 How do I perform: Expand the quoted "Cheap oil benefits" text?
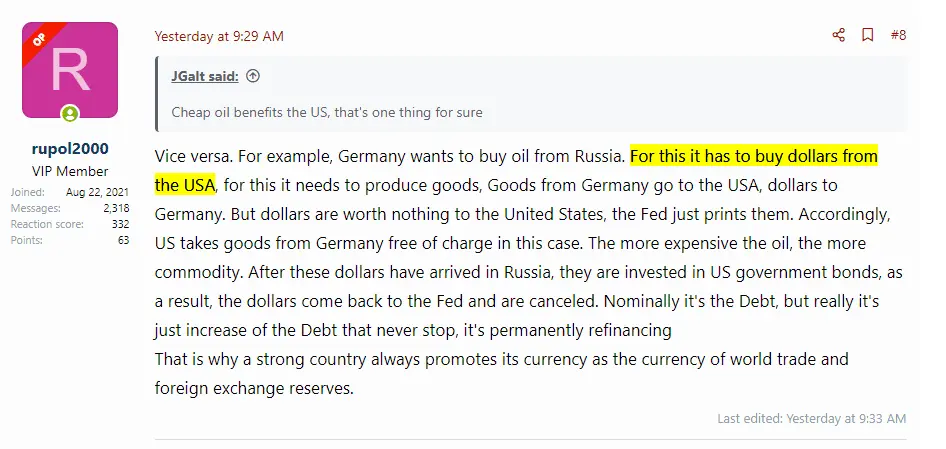[327, 112]
